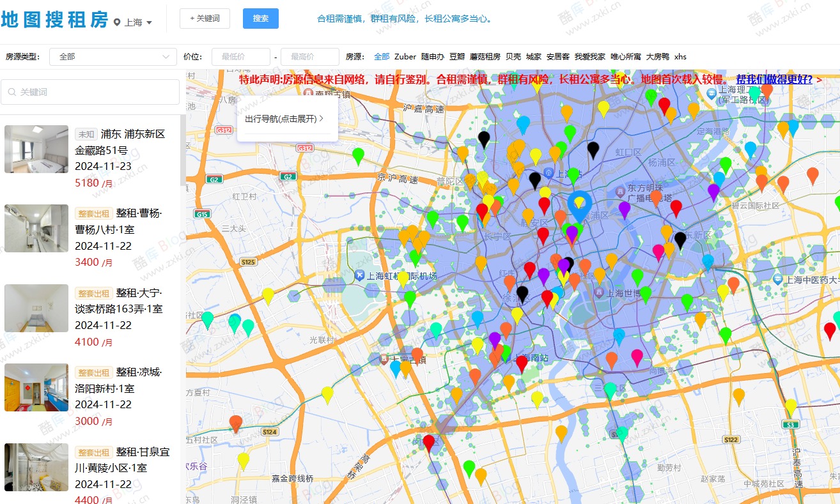Image resolution: width=840 pixels, height=504 pixels.
Task: Click the 关键词 add keyword button
Action: [206, 19]
